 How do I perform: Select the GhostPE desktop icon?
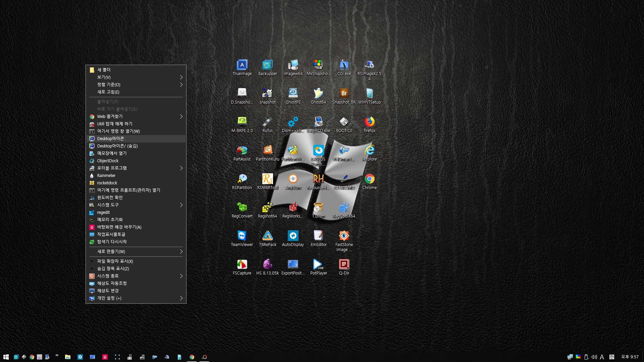point(293,96)
